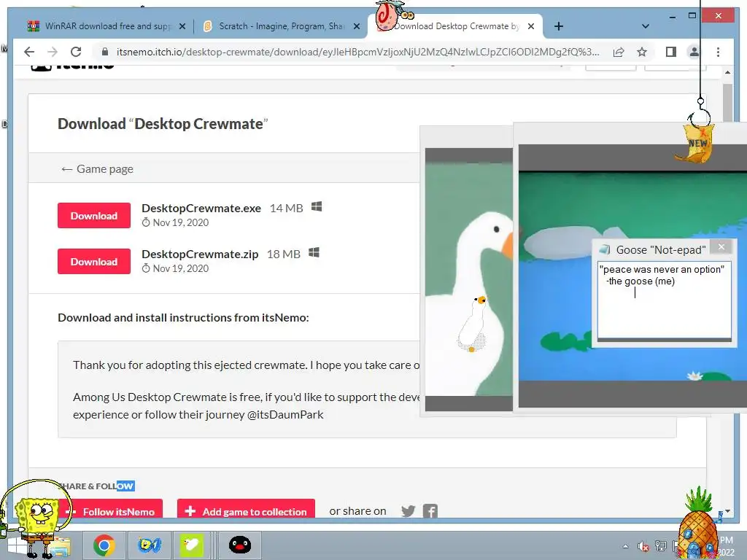The image size is (747, 560).
Task: Reload the current page
Action: click(76, 52)
